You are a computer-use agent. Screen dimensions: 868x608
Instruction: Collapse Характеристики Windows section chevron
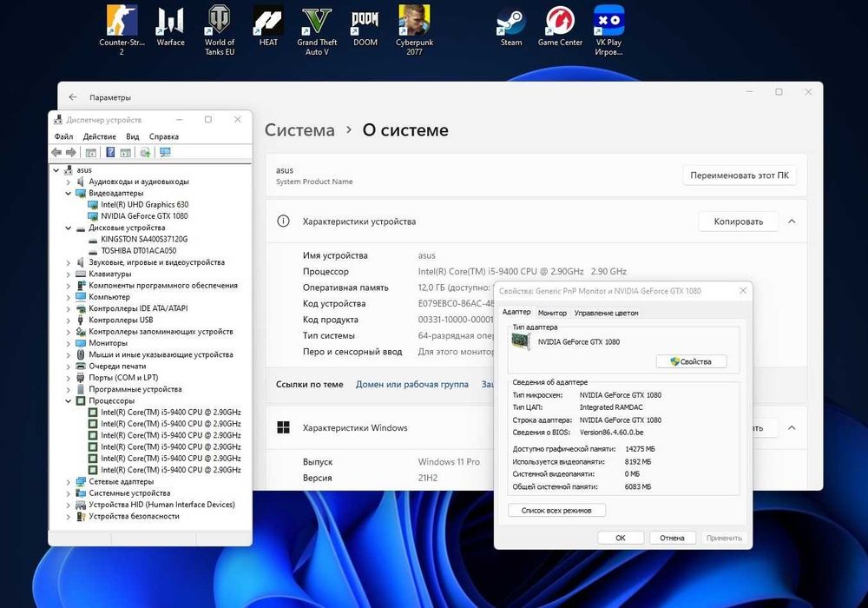[792, 427]
